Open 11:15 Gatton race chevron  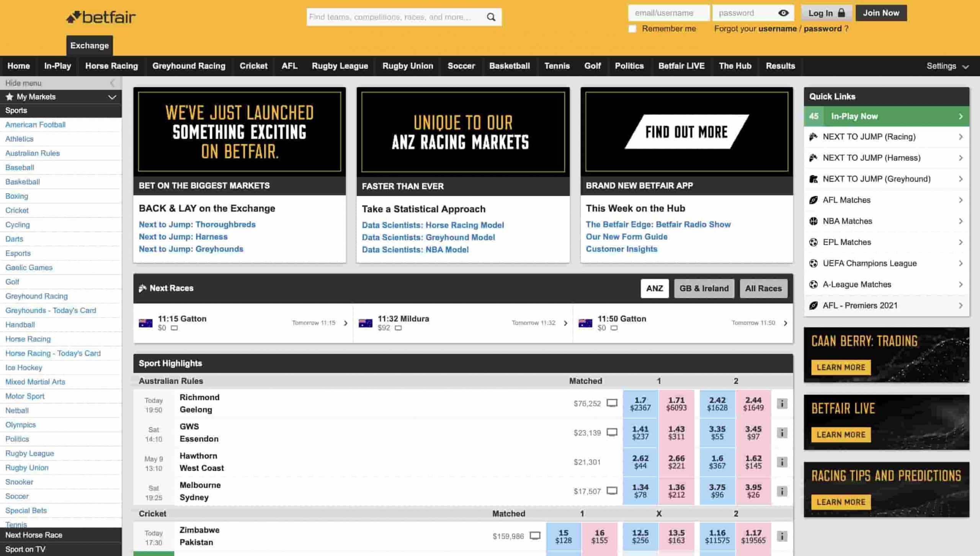pyautogui.click(x=346, y=323)
